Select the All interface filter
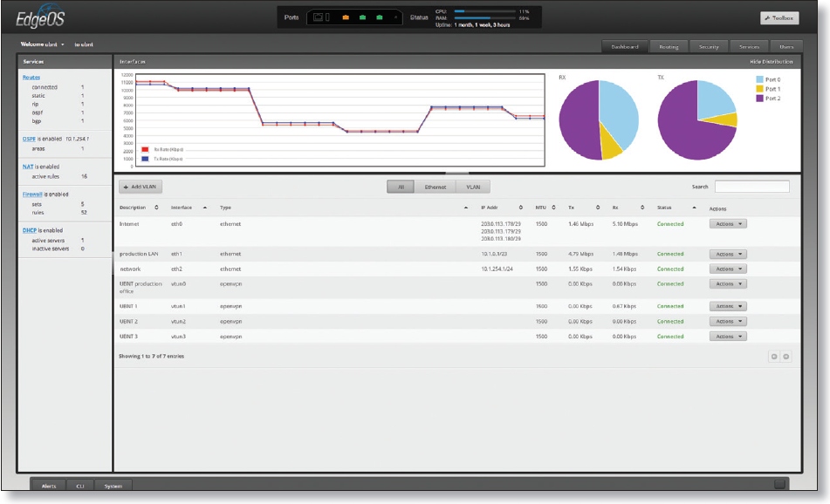The height and width of the screenshot is (504, 830). (401, 187)
